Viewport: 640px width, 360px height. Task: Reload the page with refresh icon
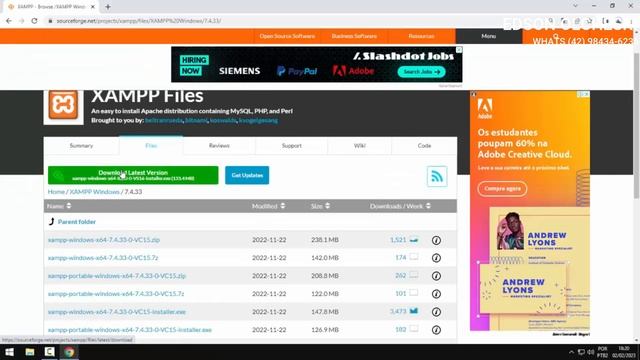34,21
